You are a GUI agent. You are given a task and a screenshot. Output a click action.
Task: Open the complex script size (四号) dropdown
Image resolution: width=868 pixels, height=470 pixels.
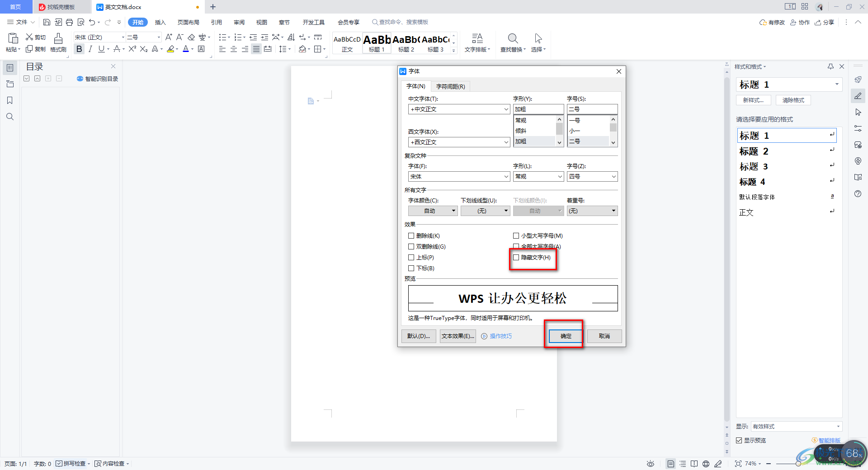pos(592,177)
